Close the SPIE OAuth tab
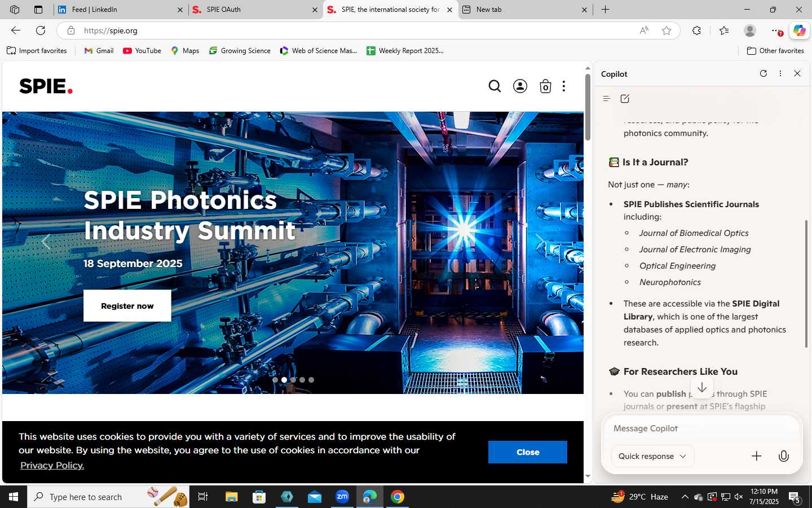 pyautogui.click(x=315, y=10)
